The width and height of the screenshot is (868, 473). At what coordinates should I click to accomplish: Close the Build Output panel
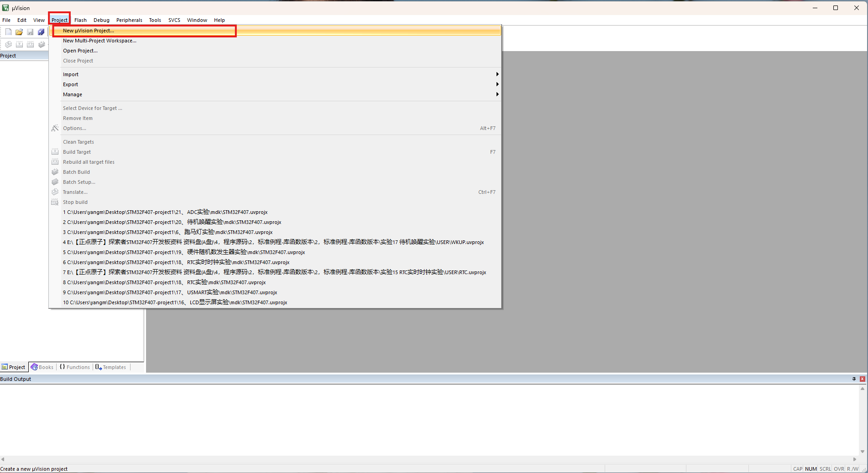pyautogui.click(x=862, y=379)
